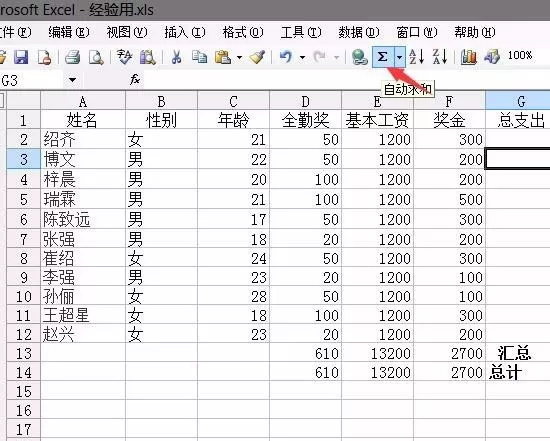Select row 3 header
The width and height of the screenshot is (550, 441).
24,159
